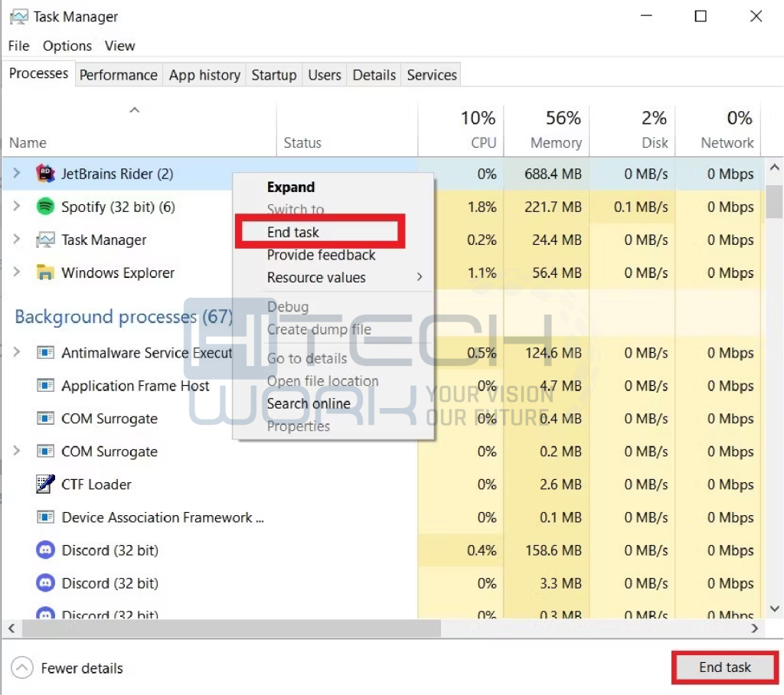Click the 0.1 MB/s disk value
The width and height of the screenshot is (784, 695).
click(641, 207)
